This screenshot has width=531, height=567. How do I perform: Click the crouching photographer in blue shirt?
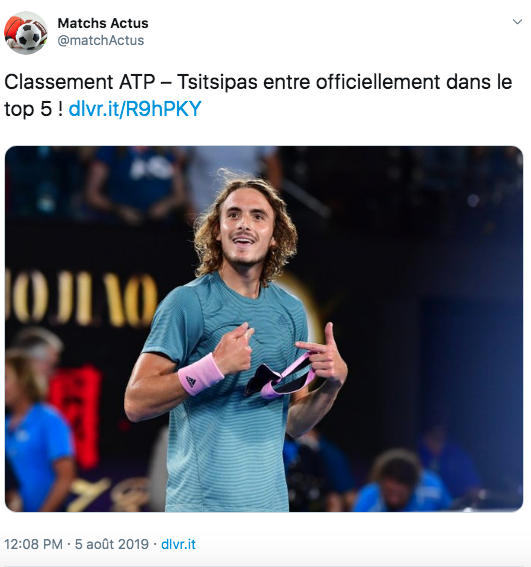pos(402,483)
